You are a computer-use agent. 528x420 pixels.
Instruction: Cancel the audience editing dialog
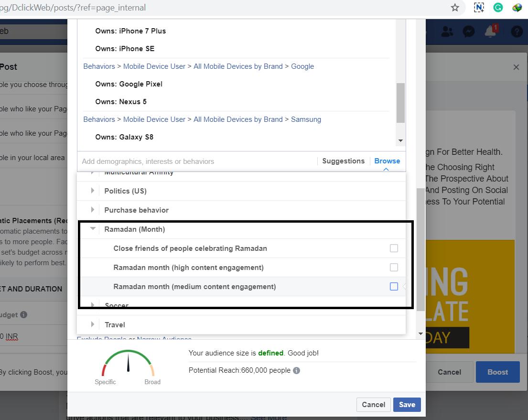coord(374,405)
